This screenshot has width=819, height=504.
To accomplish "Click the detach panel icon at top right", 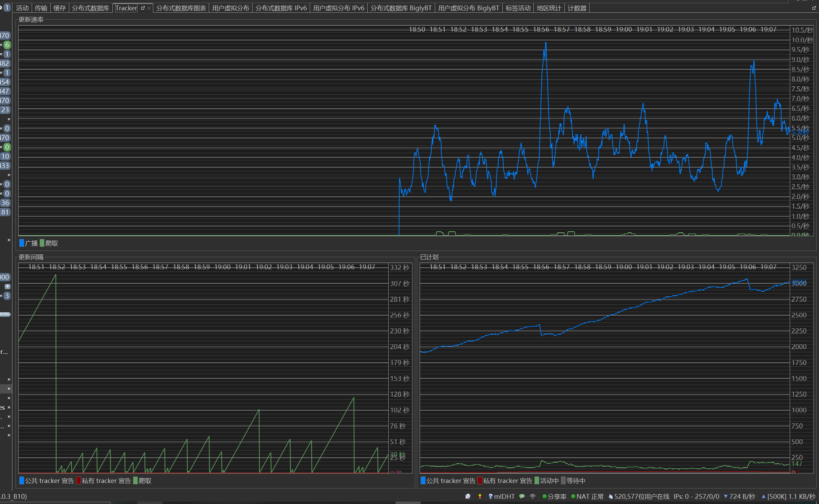I will tap(814, 8).
